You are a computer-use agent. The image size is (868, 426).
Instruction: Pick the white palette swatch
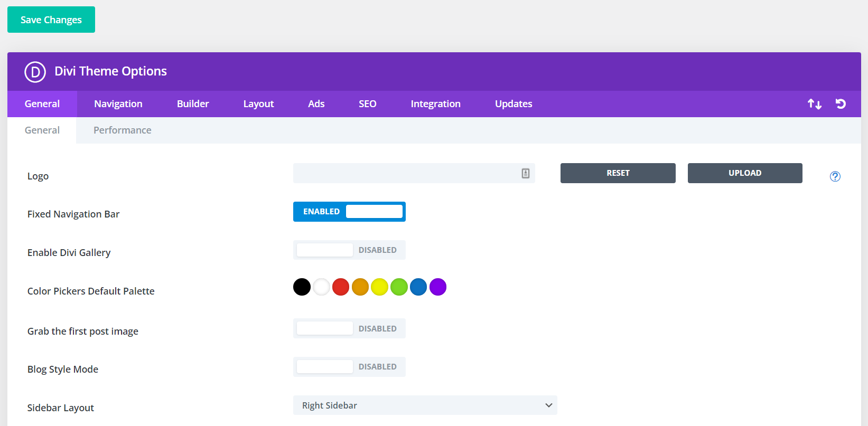[x=321, y=287]
